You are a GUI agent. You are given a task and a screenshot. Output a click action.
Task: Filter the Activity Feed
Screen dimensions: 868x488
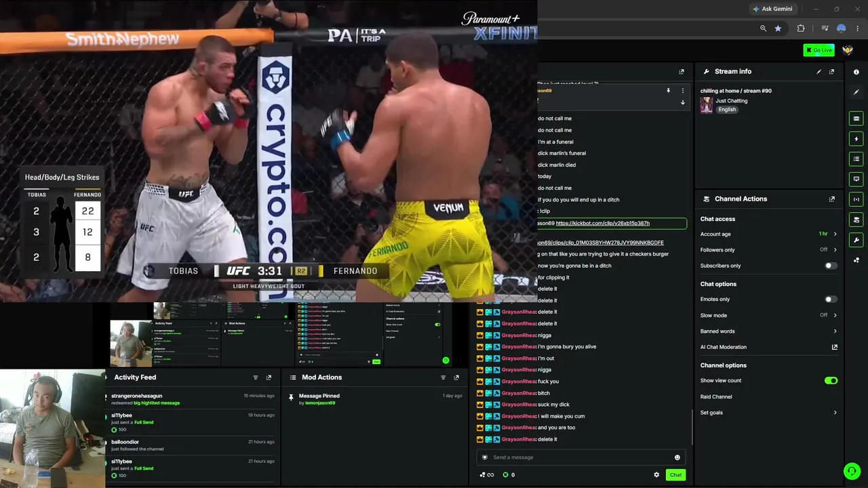point(256,378)
